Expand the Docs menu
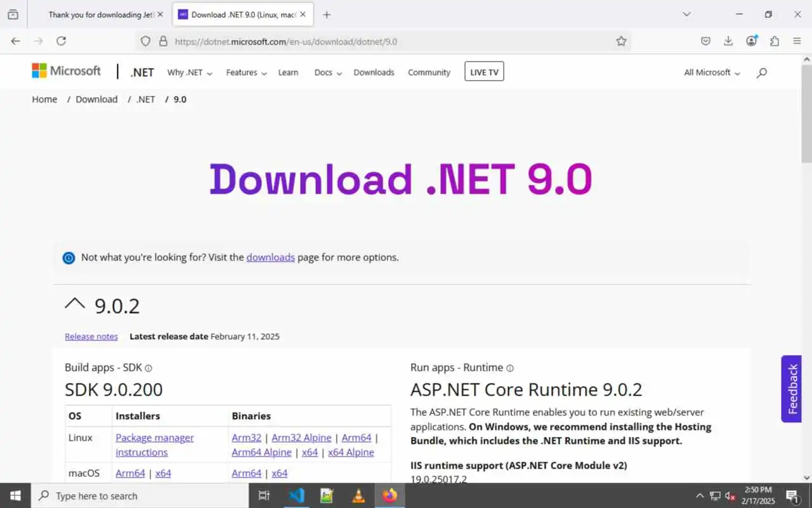Viewport: 812px width, 508px height. 328,72
